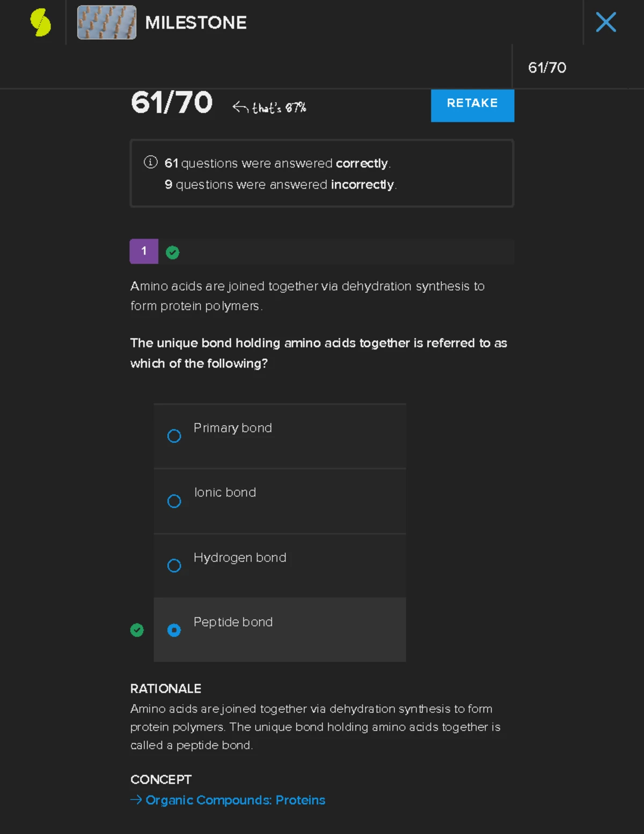644x834 pixels.
Task: Click the purple question 1 badge
Action: click(x=144, y=251)
